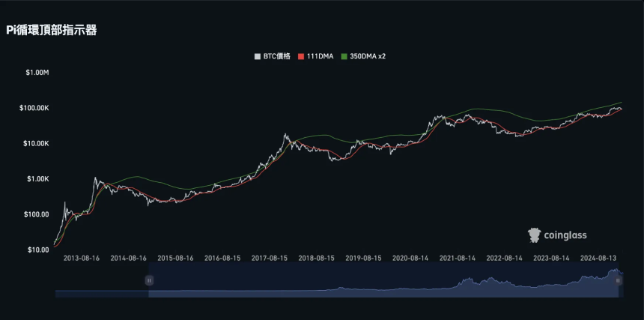The width and height of the screenshot is (644, 320).
Task: Toggle the 111DMA legend series
Action: 315,57
